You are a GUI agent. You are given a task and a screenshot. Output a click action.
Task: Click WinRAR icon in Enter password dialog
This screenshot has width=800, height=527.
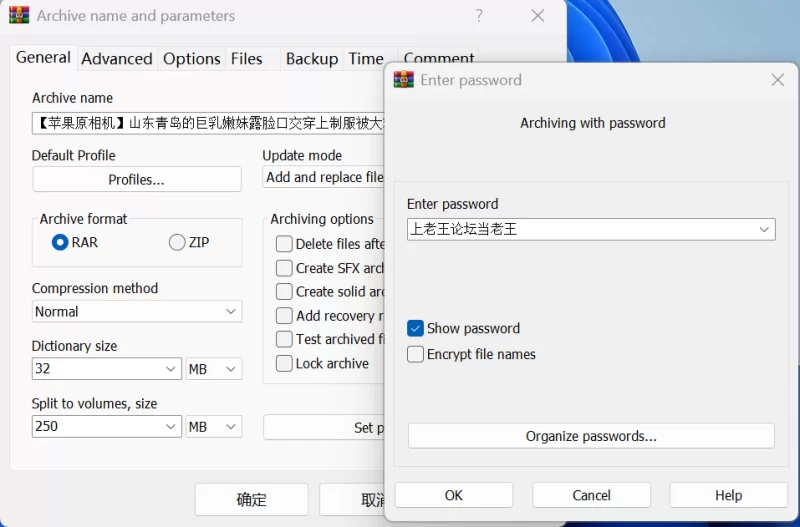coord(404,80)
